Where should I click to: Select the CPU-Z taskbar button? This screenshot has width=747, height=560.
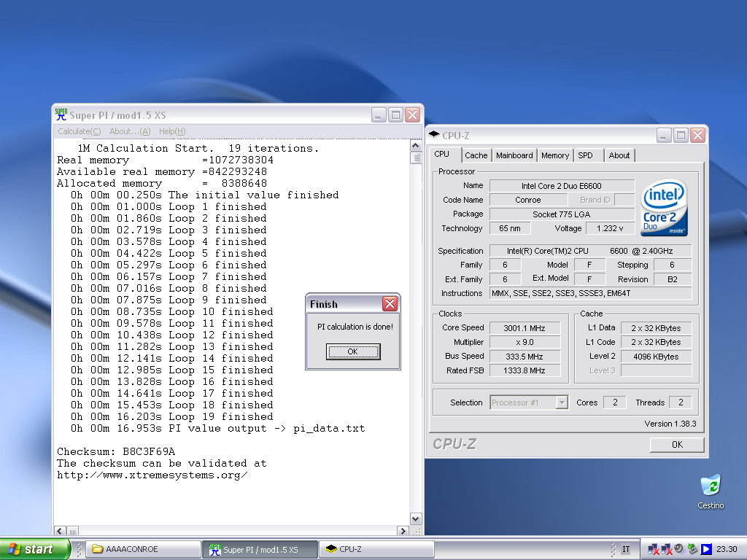376,549
